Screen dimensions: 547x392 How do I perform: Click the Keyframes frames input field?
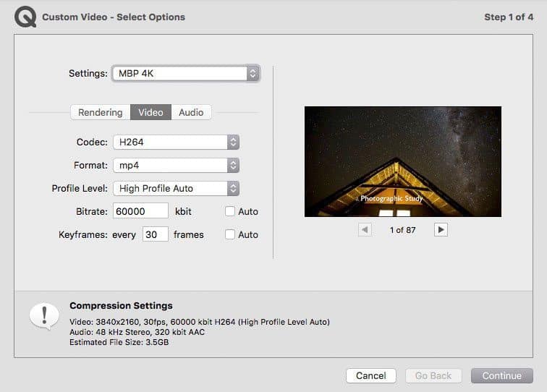(155, 234)
